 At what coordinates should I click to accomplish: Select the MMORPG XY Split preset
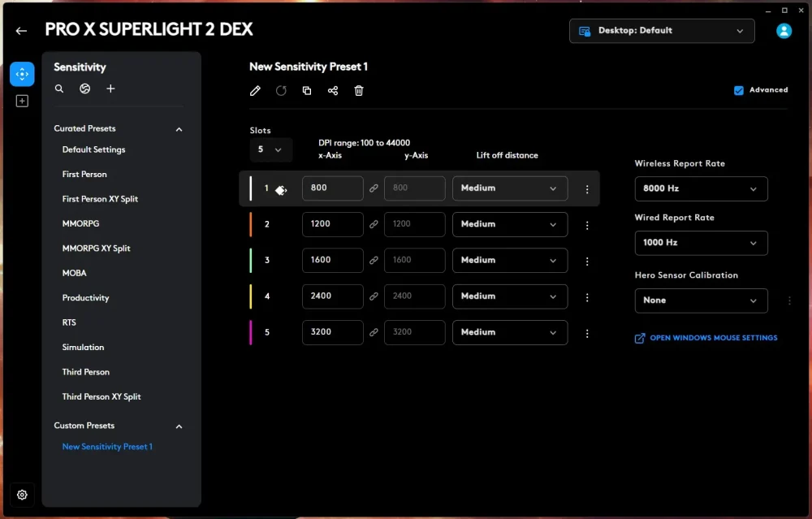[97, 249]
